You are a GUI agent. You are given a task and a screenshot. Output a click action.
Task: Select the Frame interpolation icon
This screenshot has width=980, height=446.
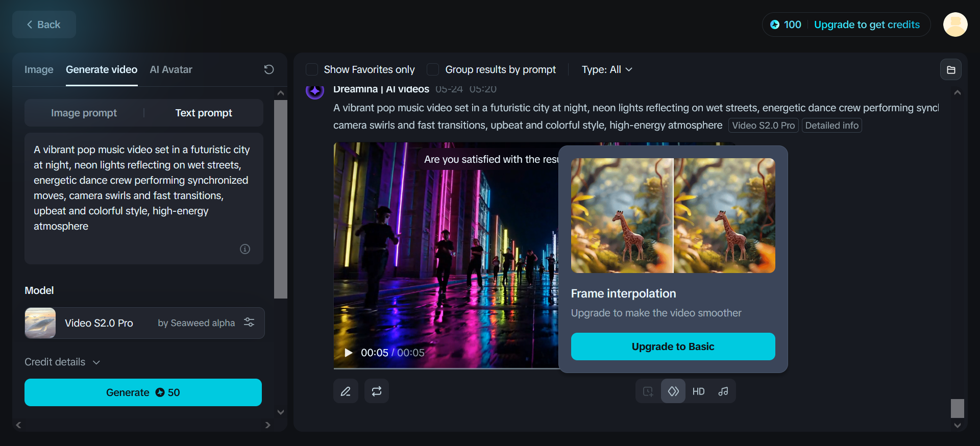(x=673, y=391)
